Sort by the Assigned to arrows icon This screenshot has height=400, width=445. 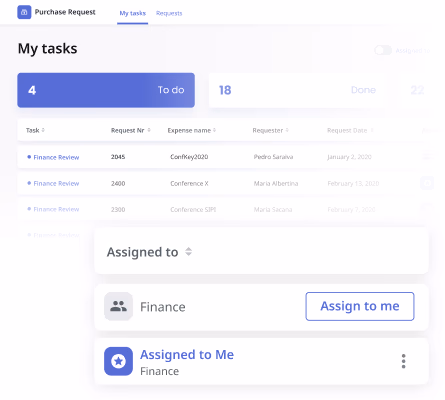tap(188, 252)
